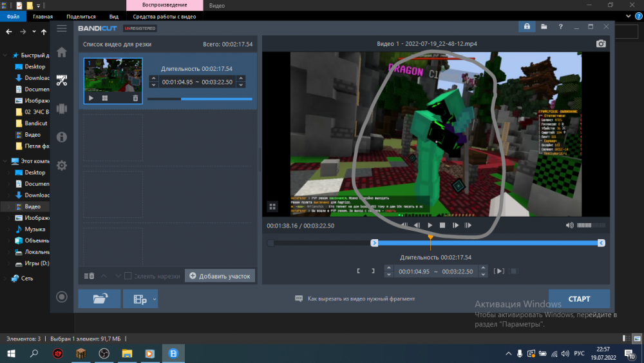Open taskbar search magnifier
644x363 pixels.
pyautogui.click(x=34, y=353)
